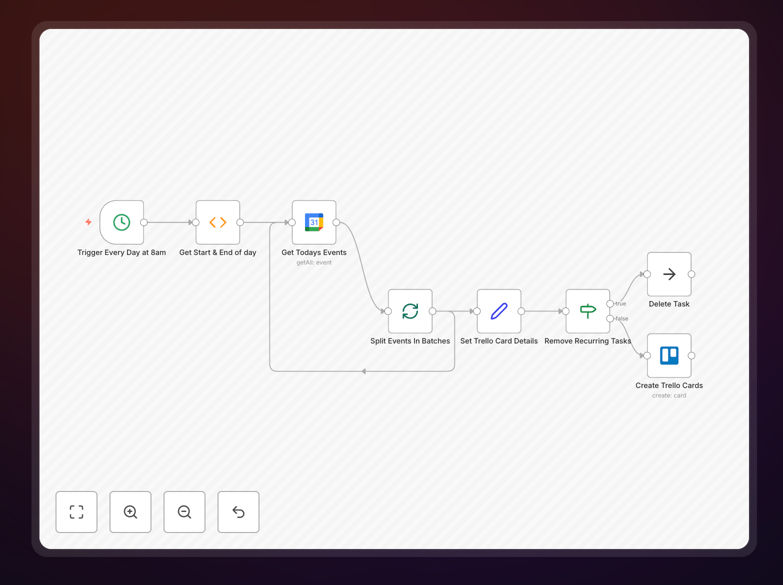Click the output connector of Create Trello Cards
The height and width of the screenshot is (585, 783).
pyautogui.click(x=691, y=356)
